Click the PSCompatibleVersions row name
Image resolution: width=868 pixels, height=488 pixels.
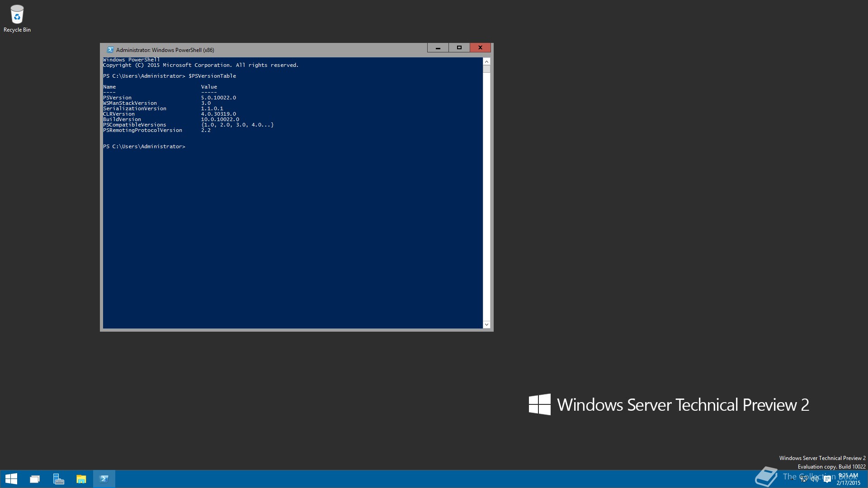[135, 125]
